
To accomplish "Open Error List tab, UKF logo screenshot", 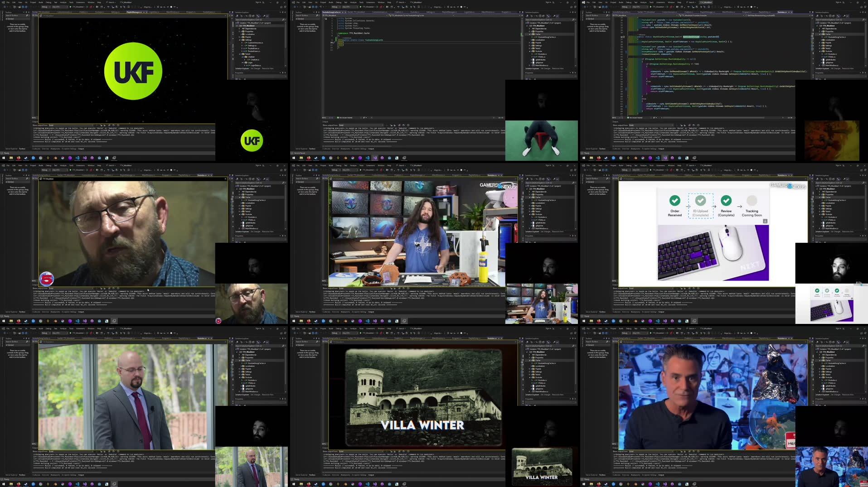I will [x=45, y=149].
